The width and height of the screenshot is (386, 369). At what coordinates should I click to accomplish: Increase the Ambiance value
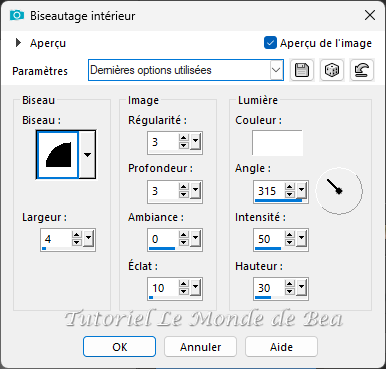(184, 235)
